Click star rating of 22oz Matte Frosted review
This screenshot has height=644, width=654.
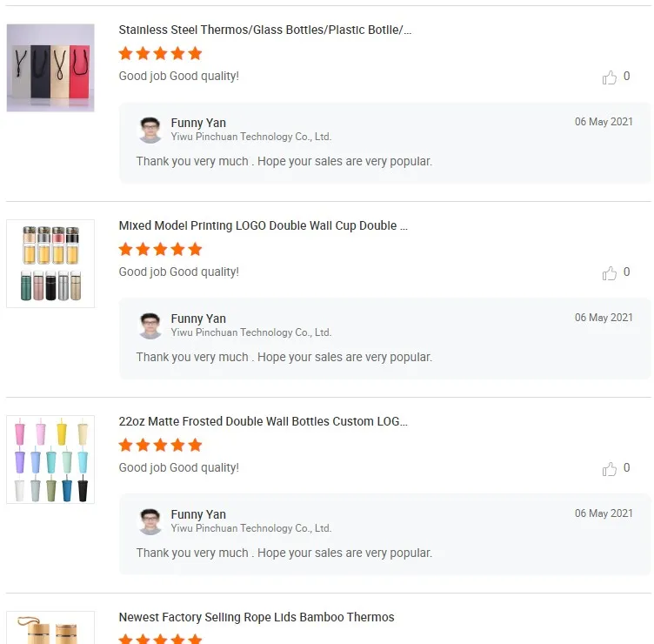160,446
